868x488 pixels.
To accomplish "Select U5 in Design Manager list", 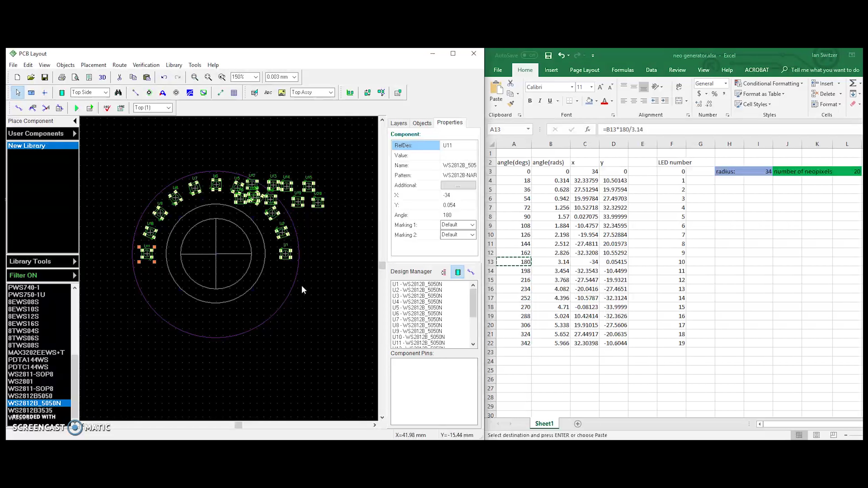I will pyautogui.click(x=417, y=307).
